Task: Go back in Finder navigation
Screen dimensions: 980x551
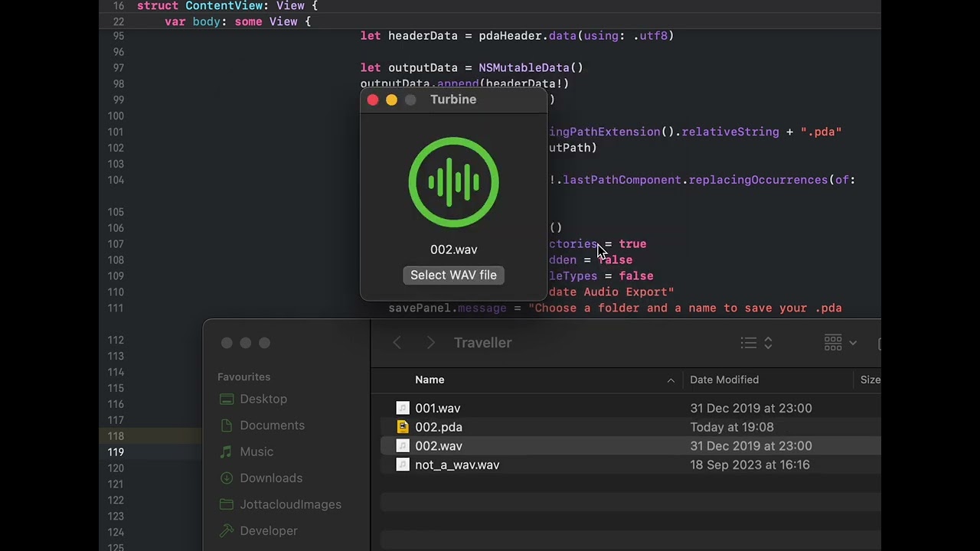Action: click(397, 343)
